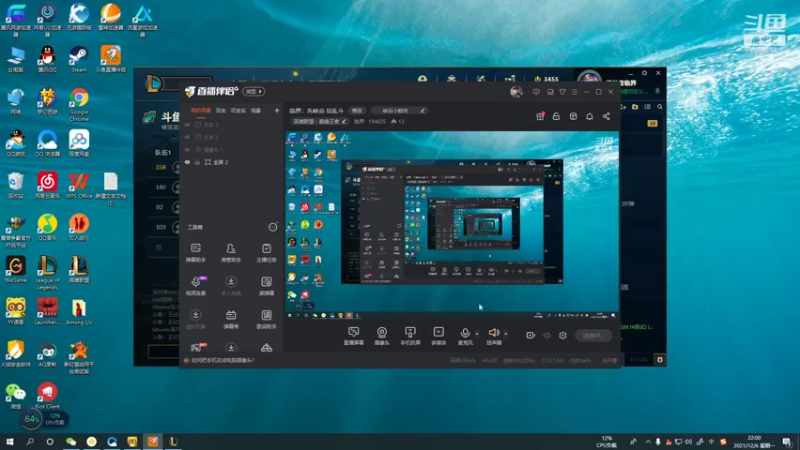Toggle visibility of second text source
Viewport: 800px width, 450px height.
pyautogui.click(x=187, y=137)
